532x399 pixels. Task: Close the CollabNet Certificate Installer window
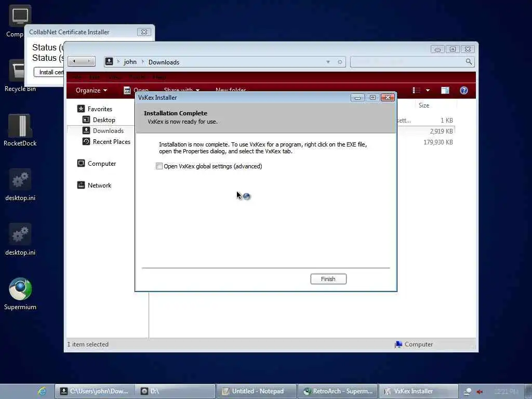pyautogui.click(x=144, y=32)
